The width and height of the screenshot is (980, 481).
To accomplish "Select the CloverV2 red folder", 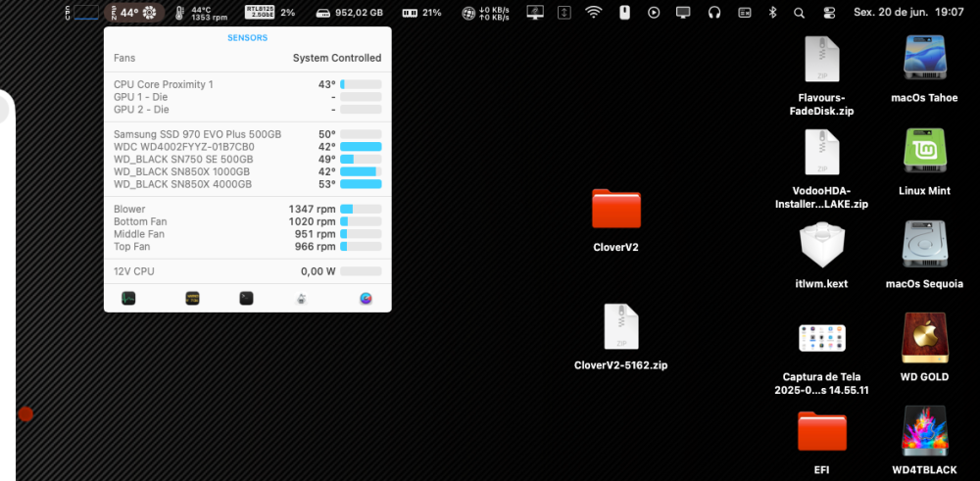I will (x=616, y=208).
